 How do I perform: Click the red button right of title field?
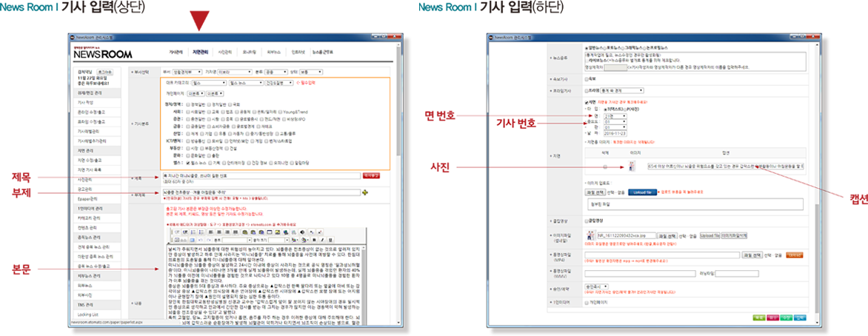(370, 175)
